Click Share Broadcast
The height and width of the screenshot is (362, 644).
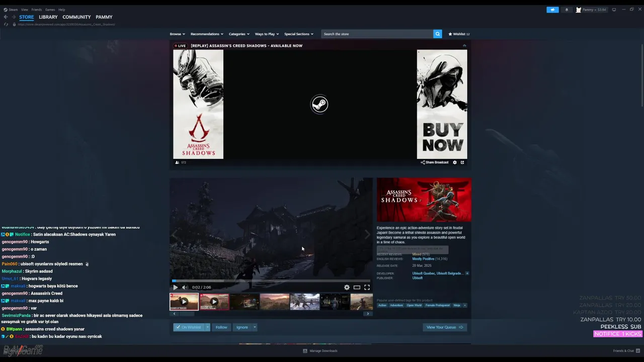(434, 162)
